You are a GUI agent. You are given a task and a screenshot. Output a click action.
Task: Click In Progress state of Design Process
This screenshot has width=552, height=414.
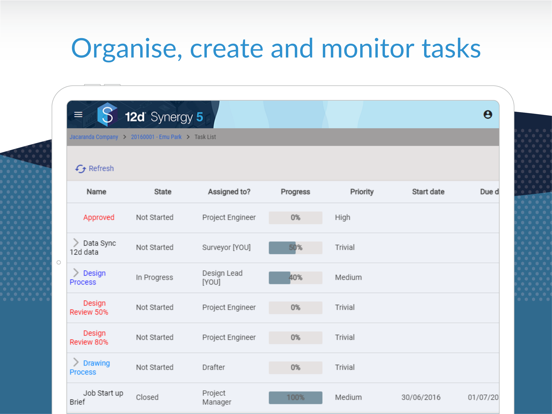154,277
